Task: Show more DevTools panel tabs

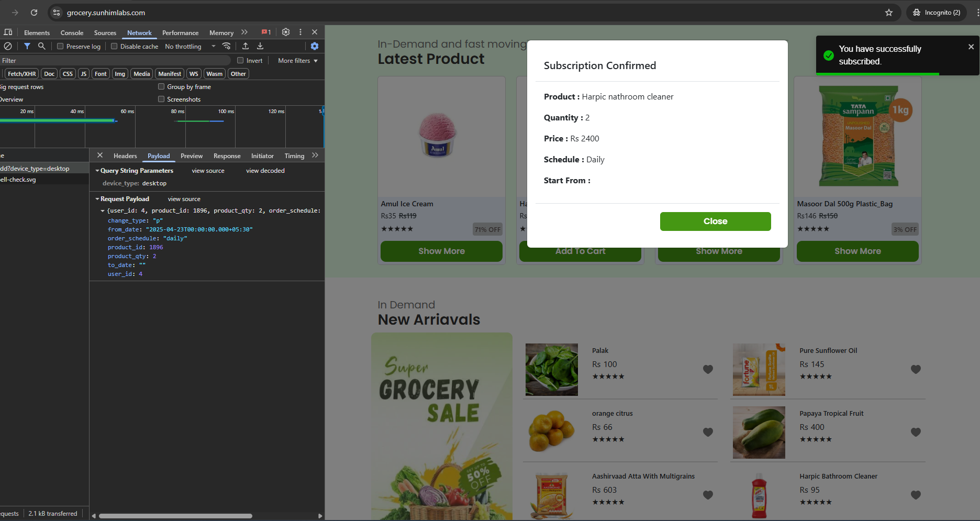Action: tap(244, 32)
